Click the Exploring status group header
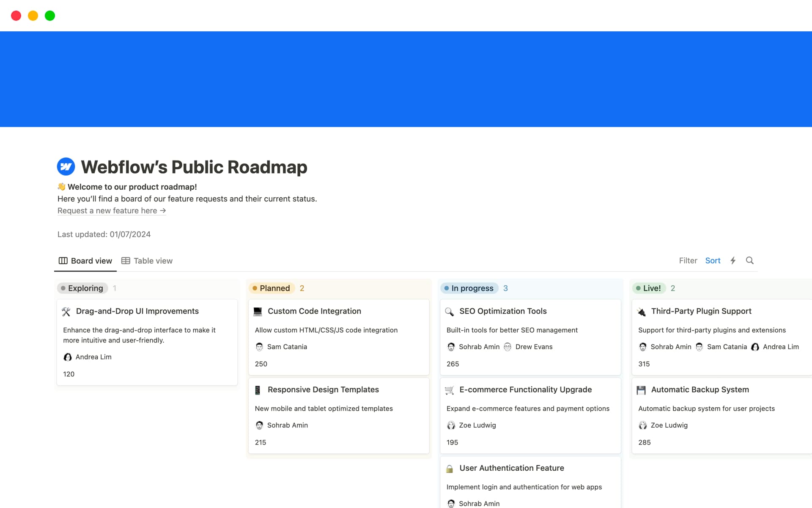The image size is (812, 508). 83,288
